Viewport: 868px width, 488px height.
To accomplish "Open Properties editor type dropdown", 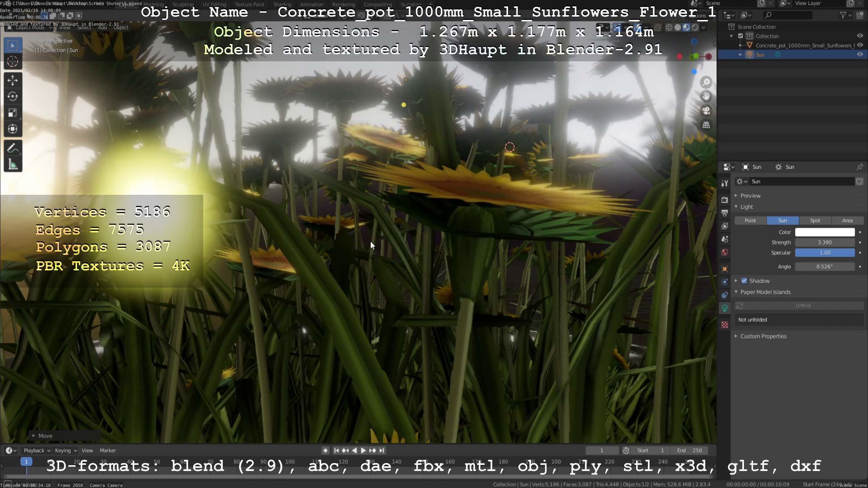I will coord(728,167).
